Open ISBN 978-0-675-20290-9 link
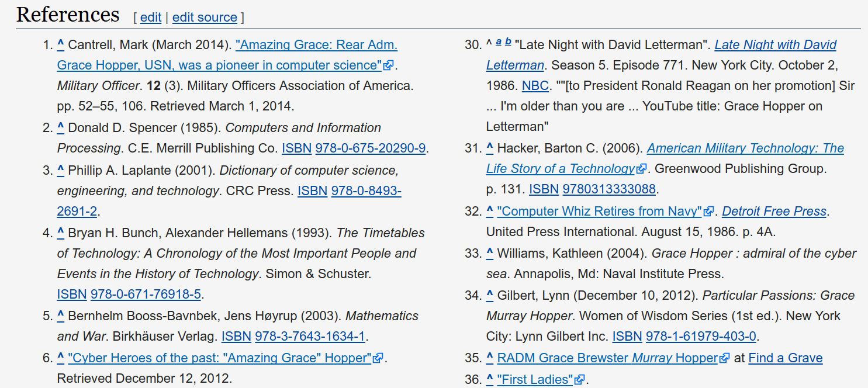868x388 pixels. coord(371,148)
